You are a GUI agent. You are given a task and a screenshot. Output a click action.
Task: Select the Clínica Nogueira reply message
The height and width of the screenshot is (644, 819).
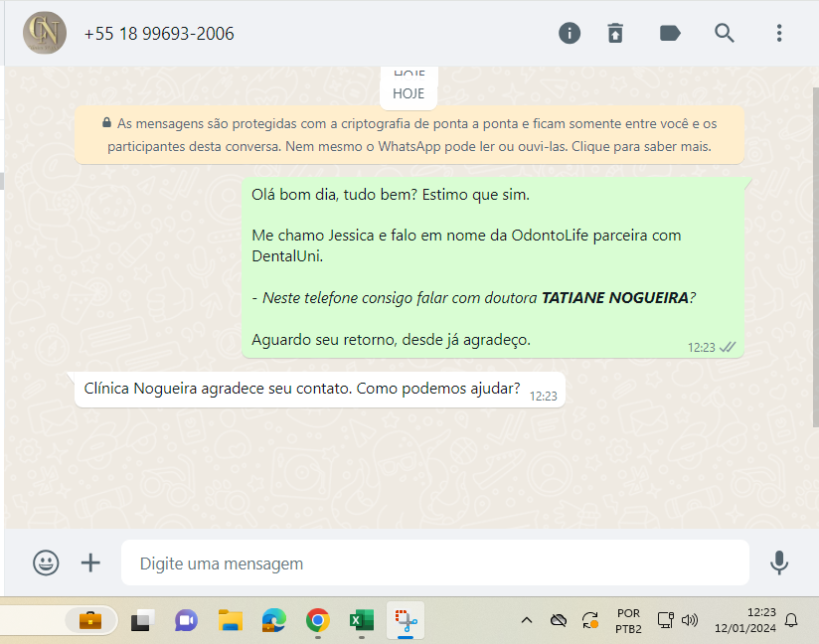[x=320, y=390]
